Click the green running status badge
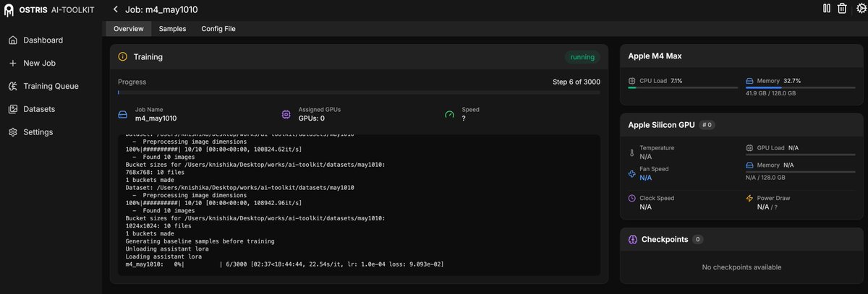 tap(582, 57)
